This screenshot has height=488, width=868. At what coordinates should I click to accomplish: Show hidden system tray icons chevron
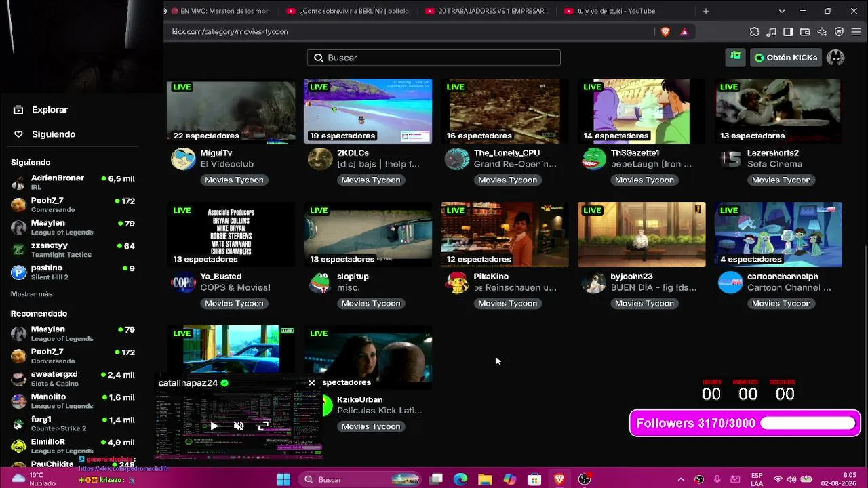681,480
